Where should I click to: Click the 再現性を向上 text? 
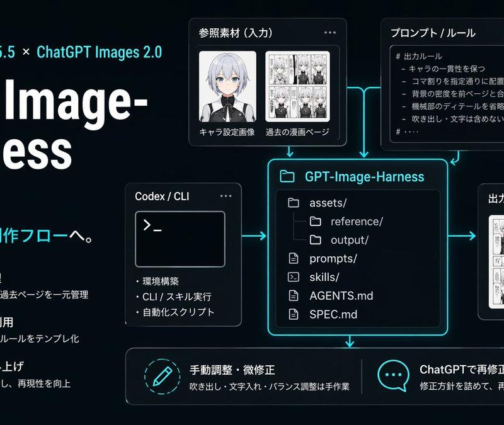tap(44, 383)
